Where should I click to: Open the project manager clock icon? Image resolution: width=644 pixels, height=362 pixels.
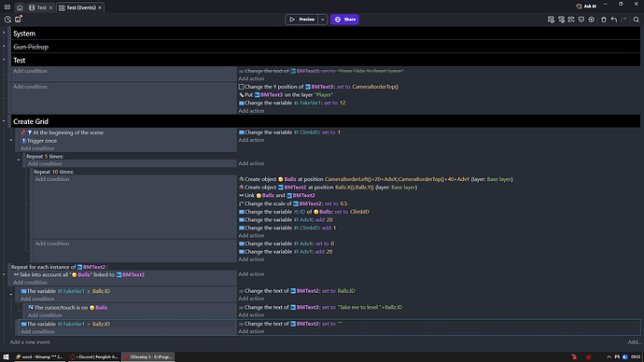7,20
